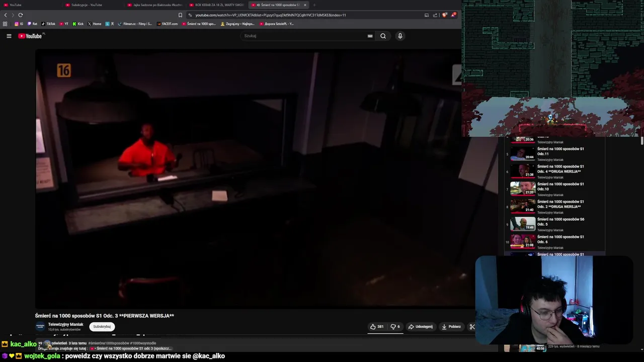The height and width of the screenshot is (362, 644).
Task: Click the scissors clip icon
Action: pos(472,327)
